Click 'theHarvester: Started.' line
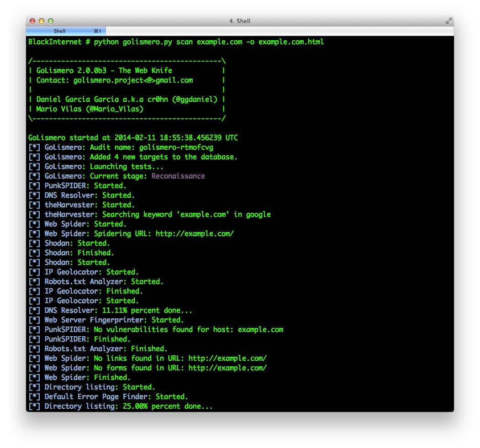The height and width of the screenshot is (448, 480). coord(81,205)
